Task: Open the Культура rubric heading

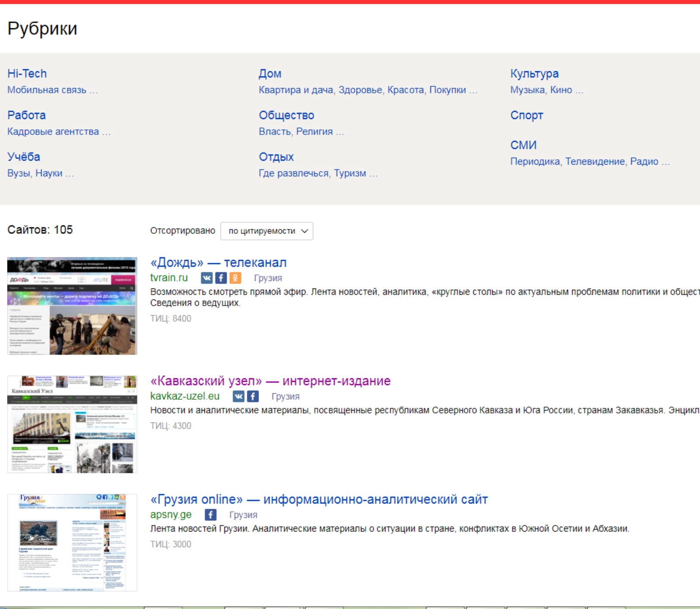Action: click(x=534, y=74)
